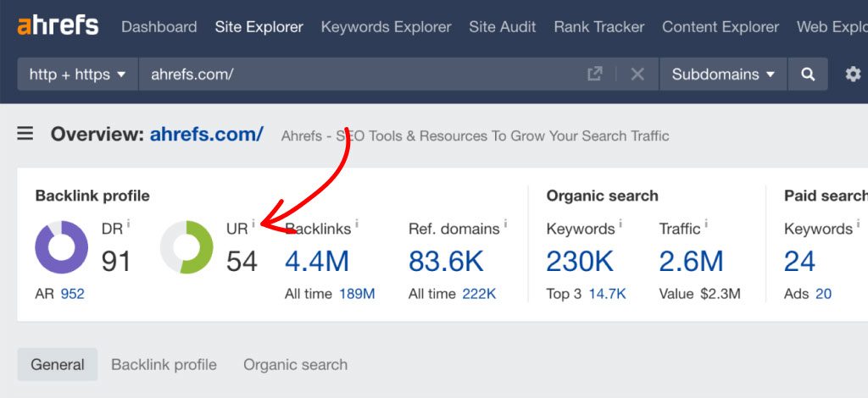Open the http + https protocol dropdown
Viewport: 868px width, 398px height.
(x=77, y=74)
